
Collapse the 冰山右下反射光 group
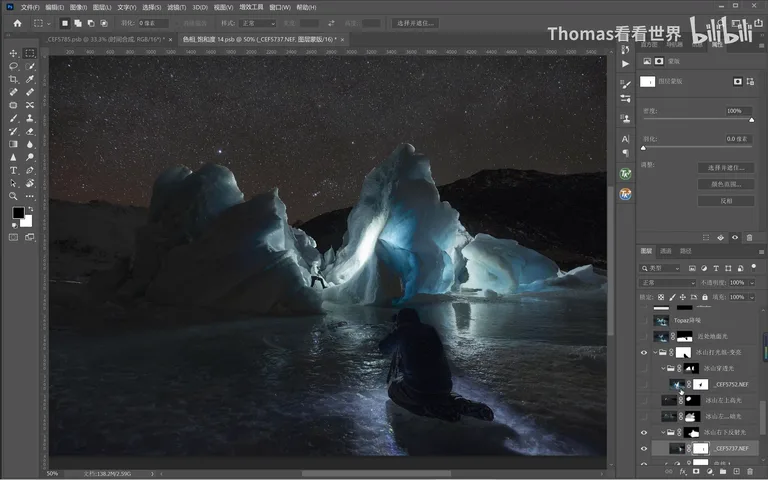[x=663, y=432]
